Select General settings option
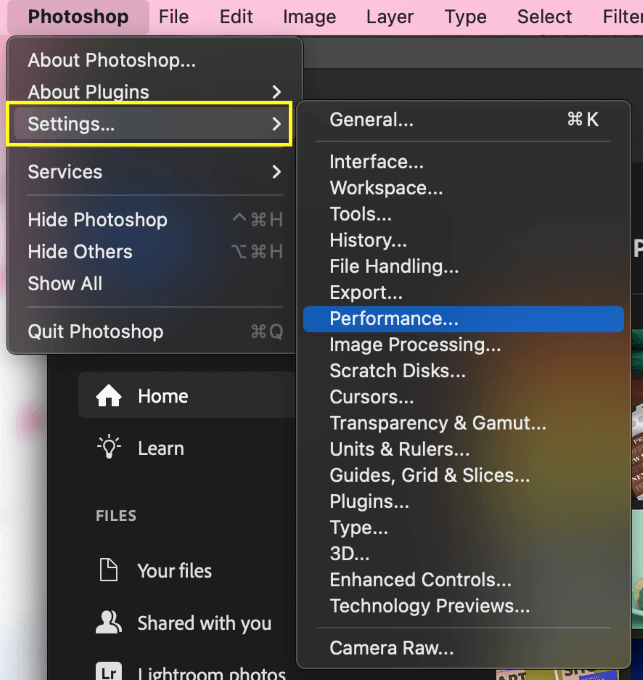Image resolution: width=643 pixels, height=680 pixels. tap(463, 120)
